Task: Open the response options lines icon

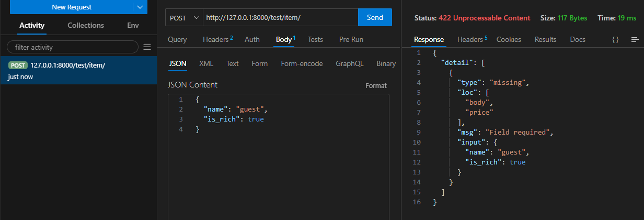Action: point(635,39)
